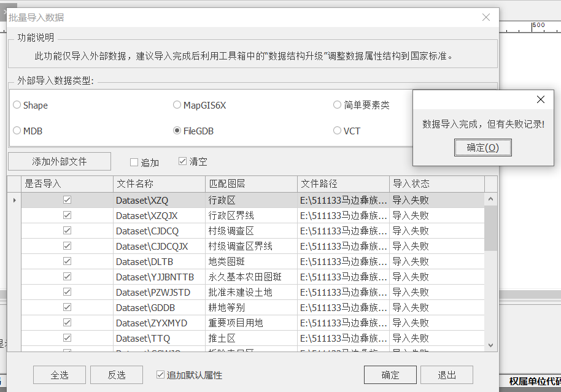
Task: Enable the 追加 checkbox
Action: 134,163
